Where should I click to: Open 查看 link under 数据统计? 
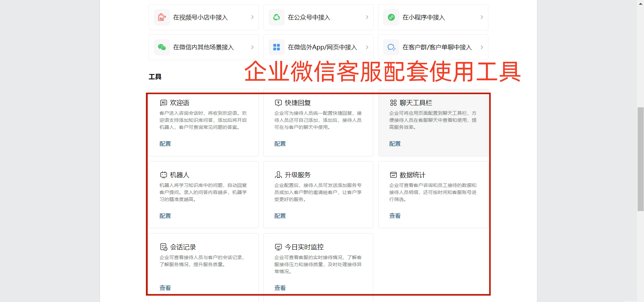(395, 216)
